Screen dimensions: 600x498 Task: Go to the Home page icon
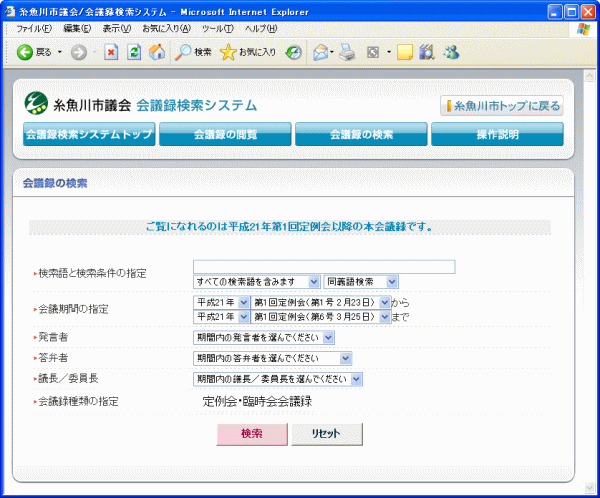pos(157,52)
